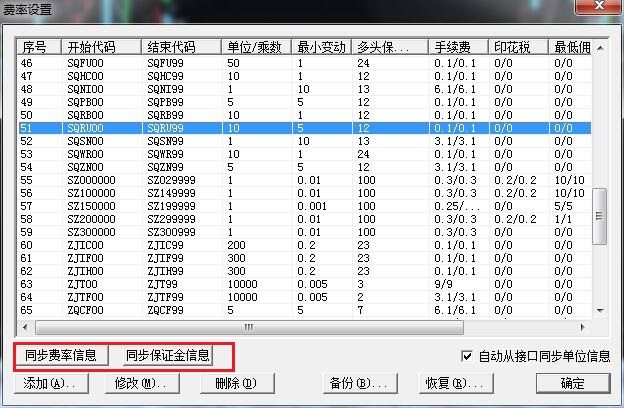Viewport: 624px width, 408px height.
Task: Select row with start code ZJIF00
Action: [x=304, y=258]
